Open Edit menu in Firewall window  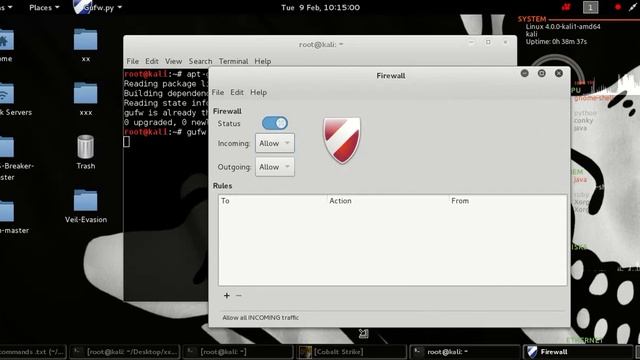pyautogui.click(x=237, y=92)
